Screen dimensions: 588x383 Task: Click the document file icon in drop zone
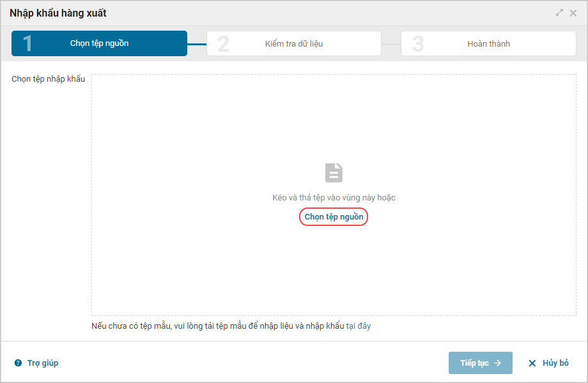coord(334,172)
